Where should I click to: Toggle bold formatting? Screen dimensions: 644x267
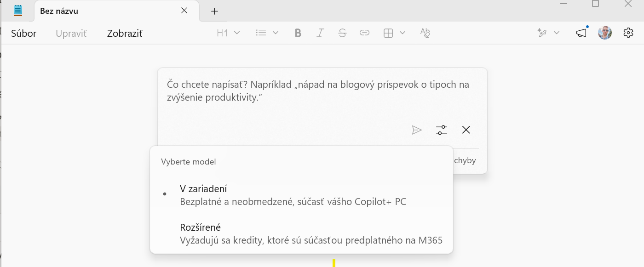(x=298, y=33)
